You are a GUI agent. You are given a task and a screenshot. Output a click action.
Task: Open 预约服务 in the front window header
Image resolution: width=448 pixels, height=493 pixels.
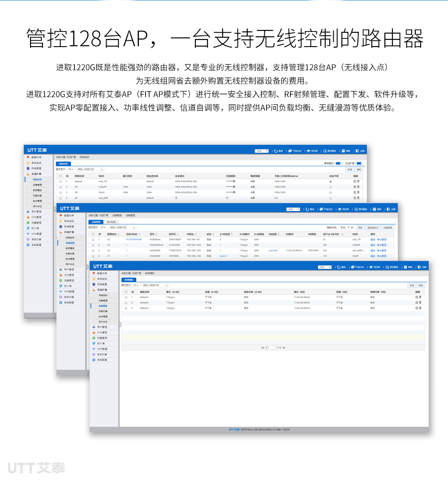[392, 267]
